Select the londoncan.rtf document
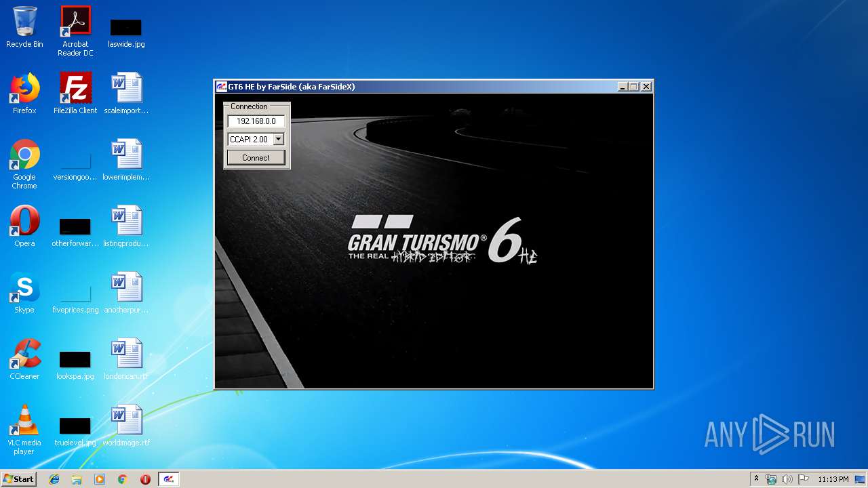The width and height of the screenshot is (868, 488). 126,359
